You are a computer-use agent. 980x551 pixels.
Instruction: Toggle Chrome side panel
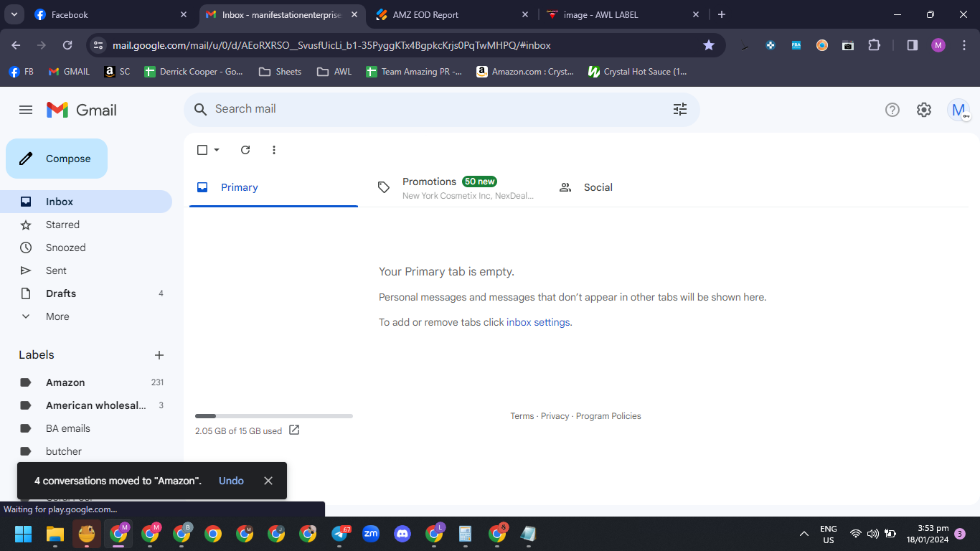click(913, 45)
